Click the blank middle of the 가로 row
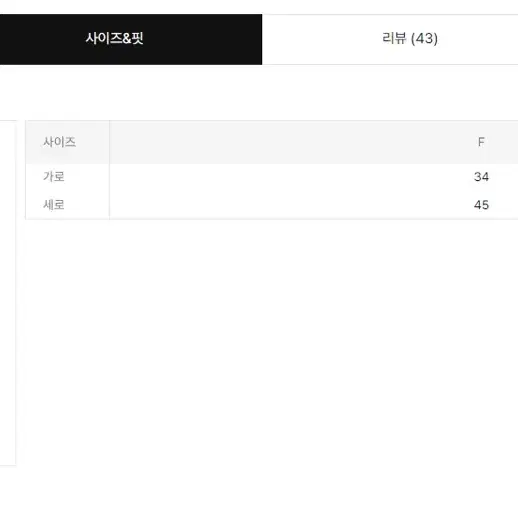Viewport: 518px width, 518px height. pos(287,177)
